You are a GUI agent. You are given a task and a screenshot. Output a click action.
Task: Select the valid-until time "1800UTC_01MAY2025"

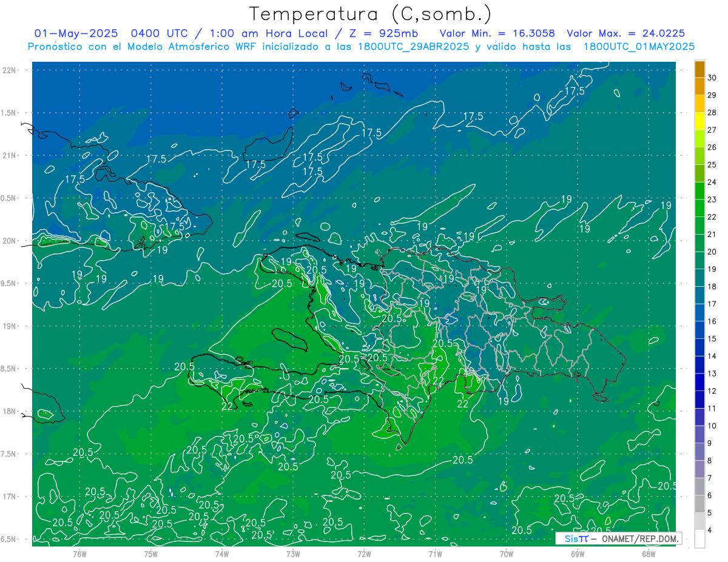639,47
